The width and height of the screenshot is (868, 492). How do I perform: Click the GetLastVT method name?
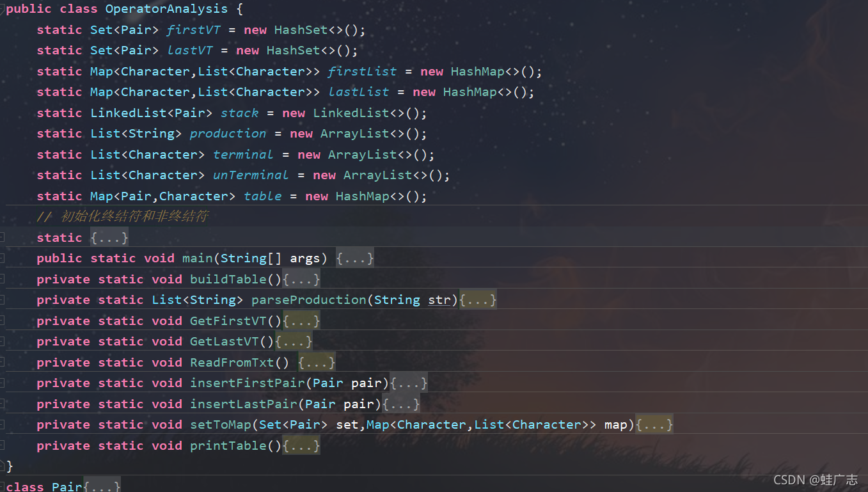(x=224, y=342)
